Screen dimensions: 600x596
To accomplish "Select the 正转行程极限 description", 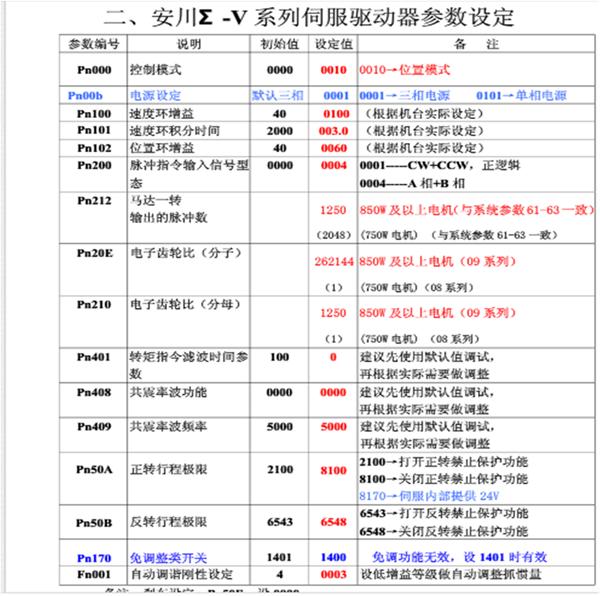I will pyautogui.click(x=168, y=469).
